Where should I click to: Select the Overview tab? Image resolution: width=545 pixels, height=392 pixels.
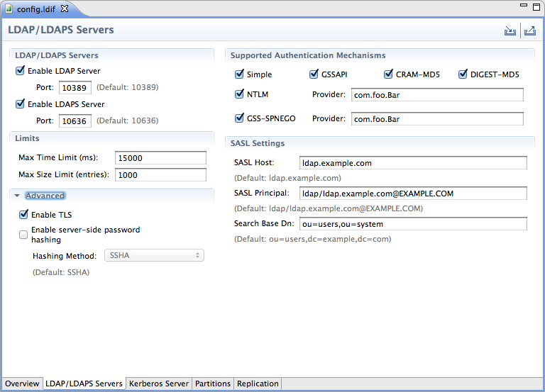pos(22,383)
